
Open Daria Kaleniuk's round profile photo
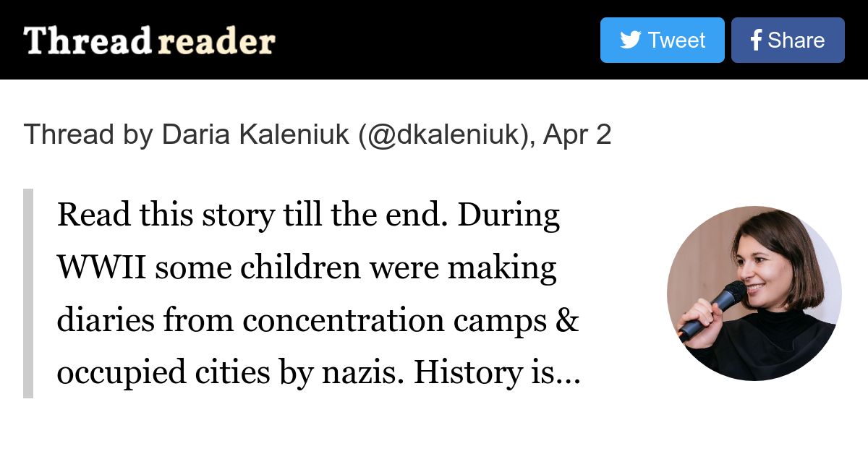pyautogui.click(x=754, y=294)
